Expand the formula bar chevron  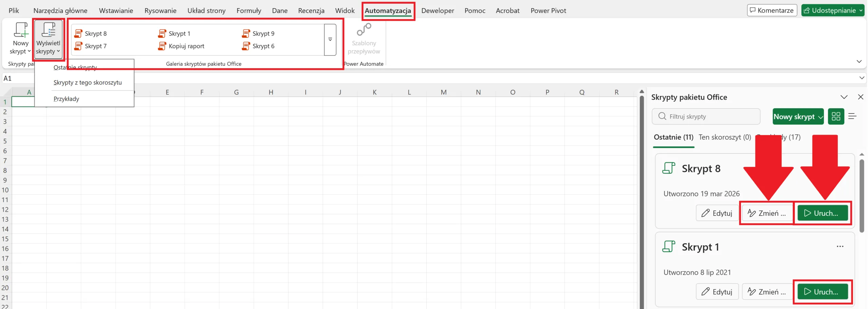[862, 78]
